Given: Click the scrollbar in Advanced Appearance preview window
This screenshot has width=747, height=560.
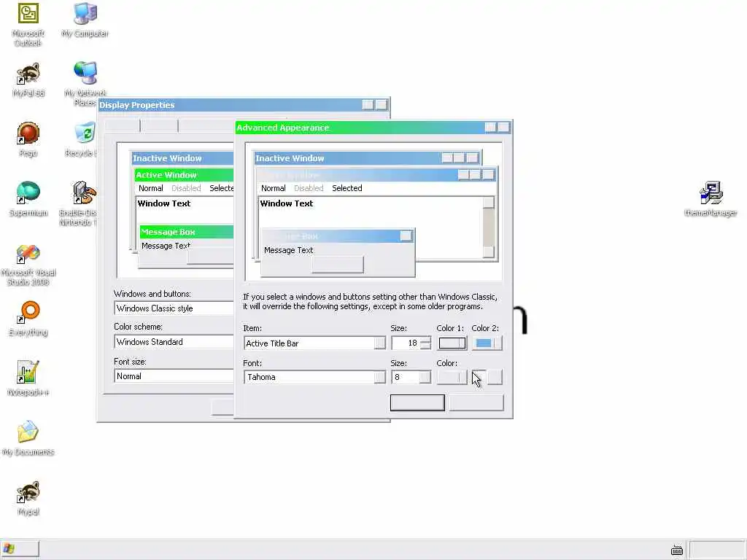Looking at the screenshot, I should [488, 227].
